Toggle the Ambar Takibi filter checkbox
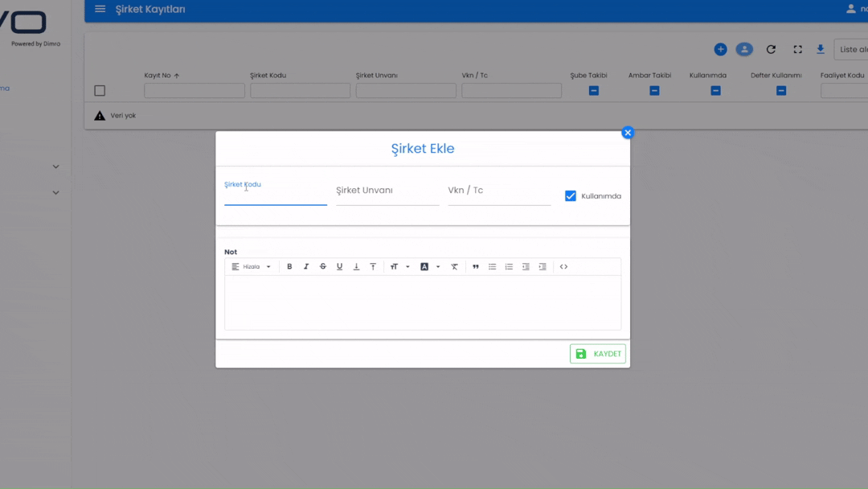 point(654,91)
